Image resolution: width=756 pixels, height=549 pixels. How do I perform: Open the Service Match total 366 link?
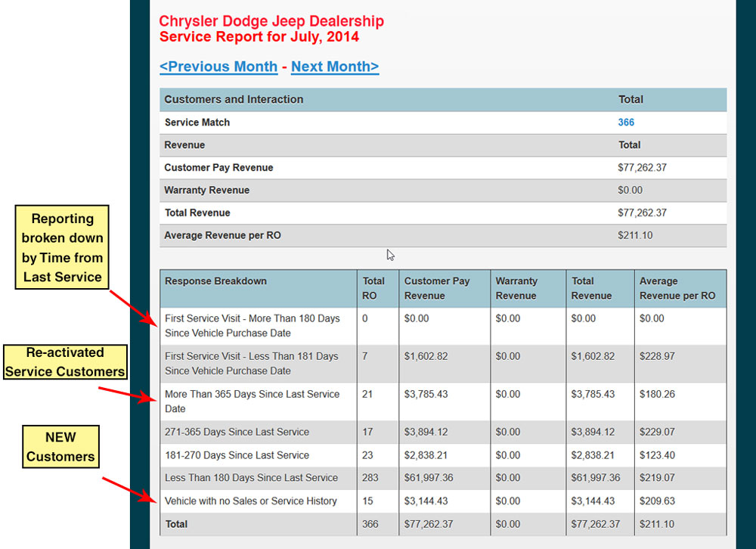pos(626,123)
